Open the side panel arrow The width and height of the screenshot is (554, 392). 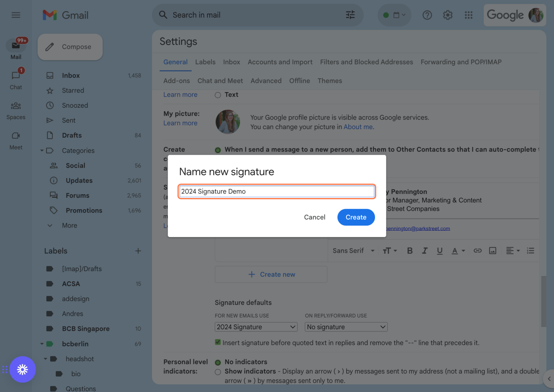click(x=549, y=379)
